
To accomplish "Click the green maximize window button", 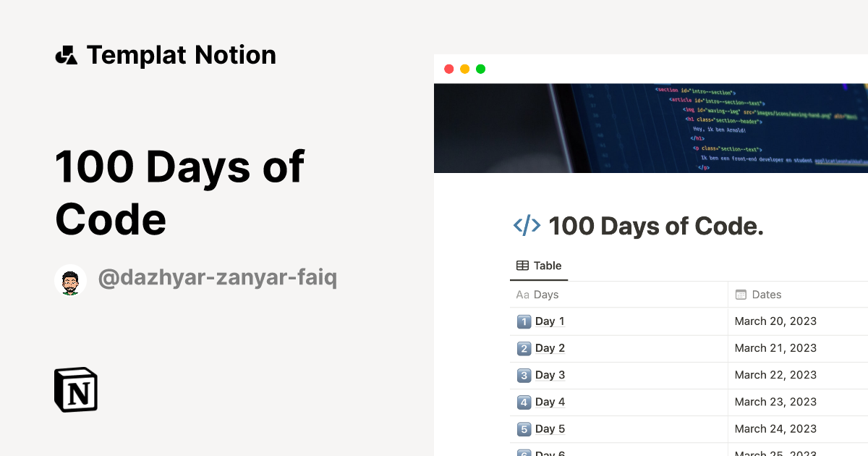I will [x=481, y=69].
